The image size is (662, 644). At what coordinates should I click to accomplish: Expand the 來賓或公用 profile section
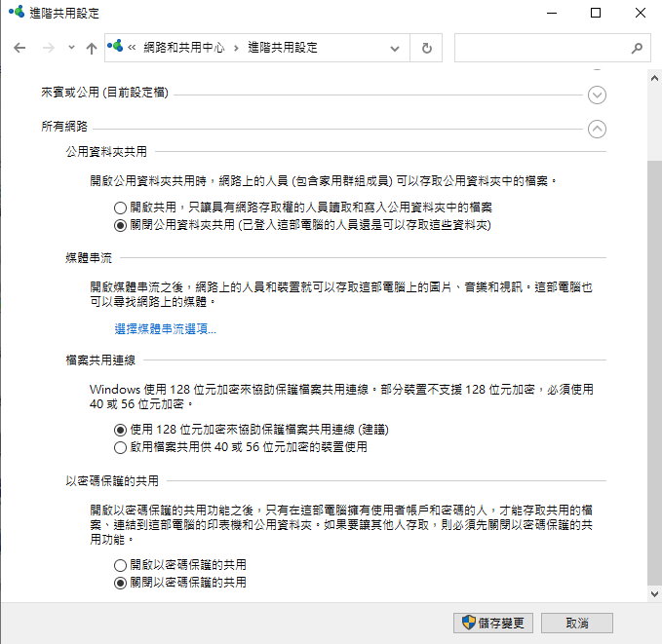(x=598, y=95)
